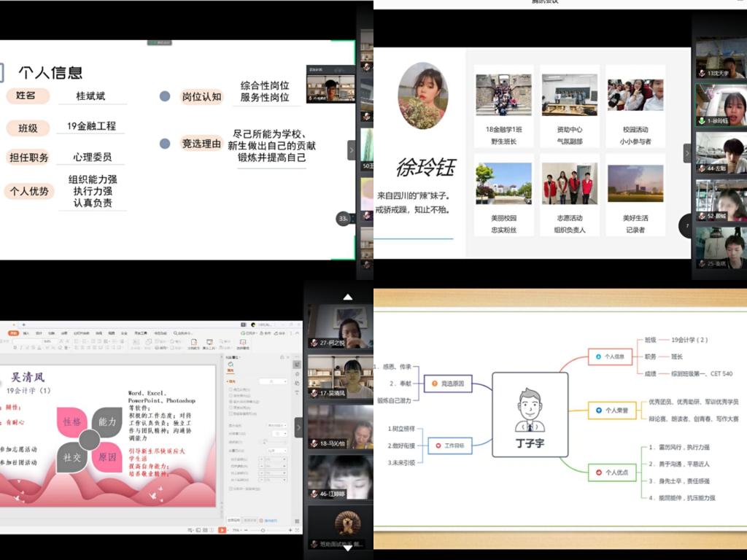Collapse video sidebar arrow next to WPS window
This screenshot has width=747, height=560.
tap(298, 427)
